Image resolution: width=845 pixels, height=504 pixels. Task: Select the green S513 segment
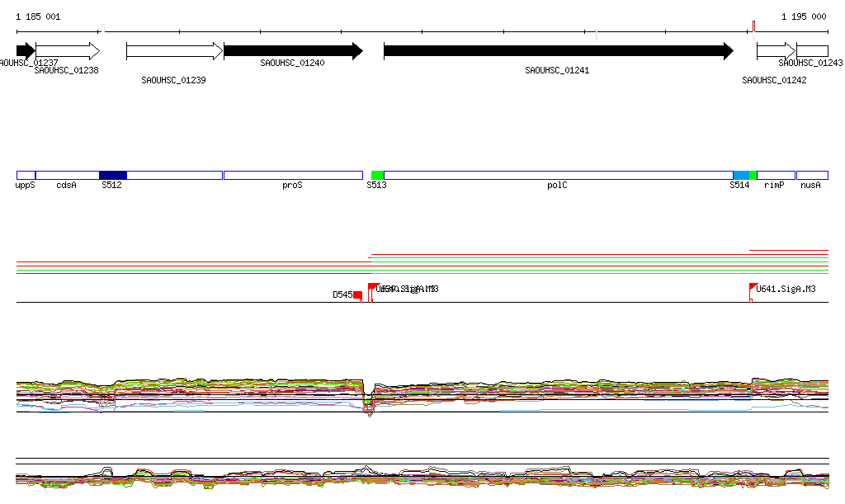377,175
